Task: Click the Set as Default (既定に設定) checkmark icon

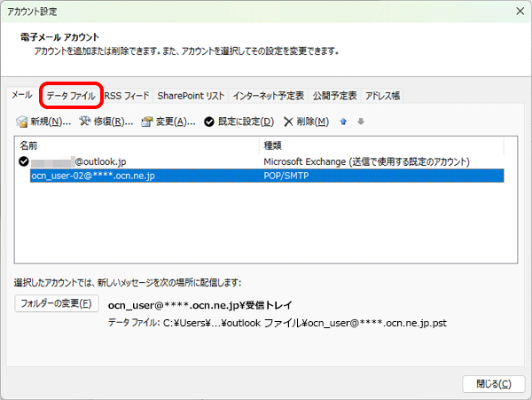Action: click(x=208, y=122)
